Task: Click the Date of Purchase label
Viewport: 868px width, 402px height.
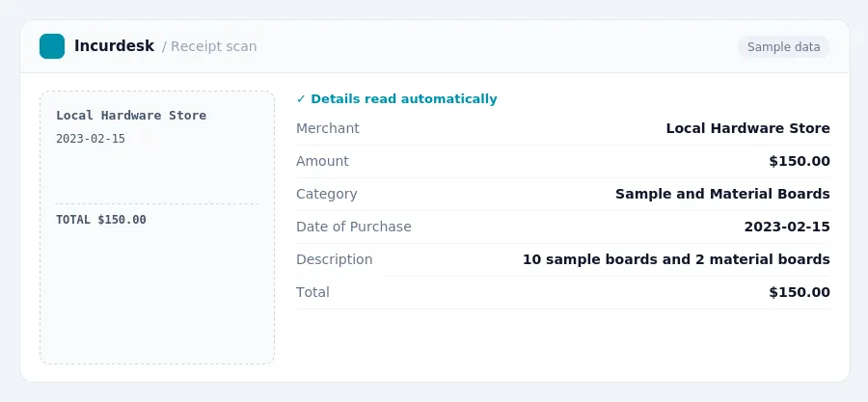Action: (x=354, y=227)
